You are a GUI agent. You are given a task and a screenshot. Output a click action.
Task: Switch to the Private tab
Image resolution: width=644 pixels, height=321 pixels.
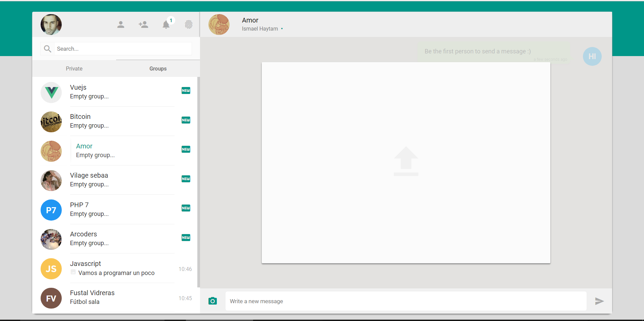74,68
